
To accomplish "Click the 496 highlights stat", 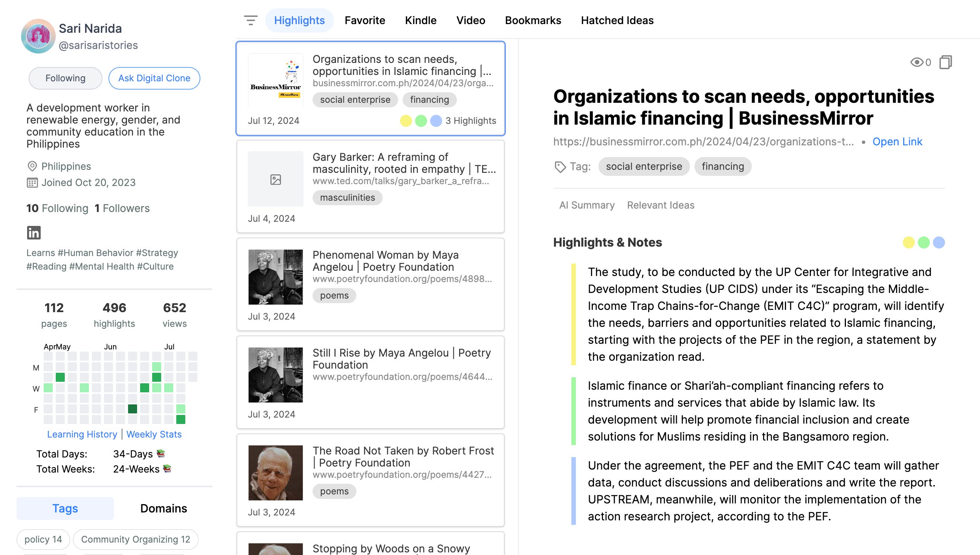I will click(114, 315).
